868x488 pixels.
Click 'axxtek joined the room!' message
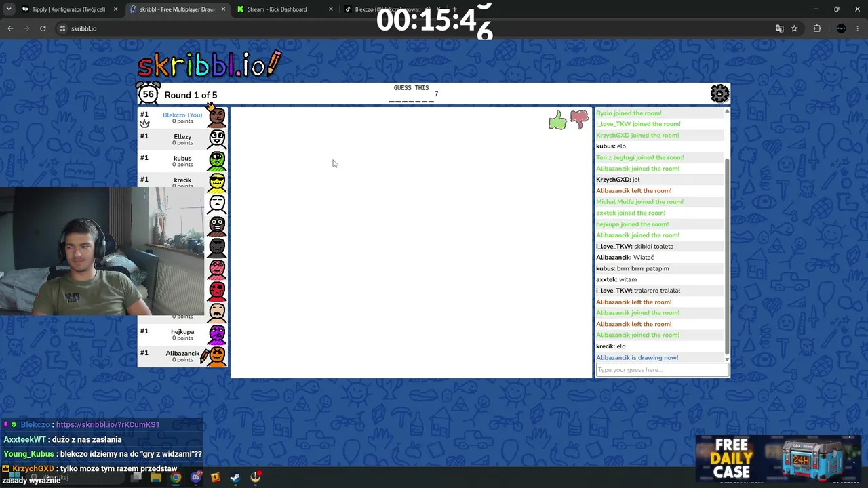click(631, 213)
